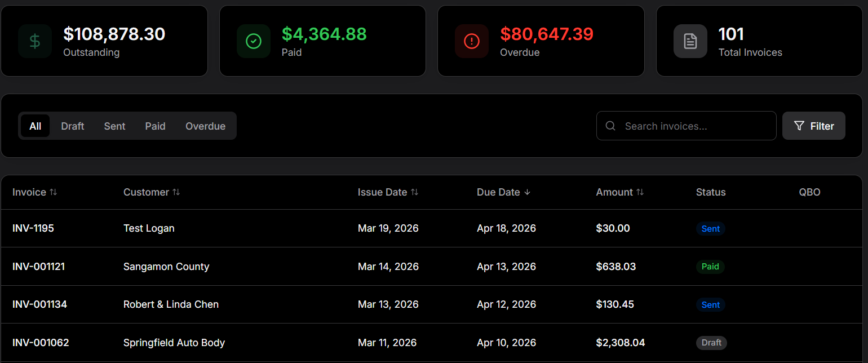868x363 pixels.
Task: Click the document Total Invoices icon
Action: tap(690, 41)
